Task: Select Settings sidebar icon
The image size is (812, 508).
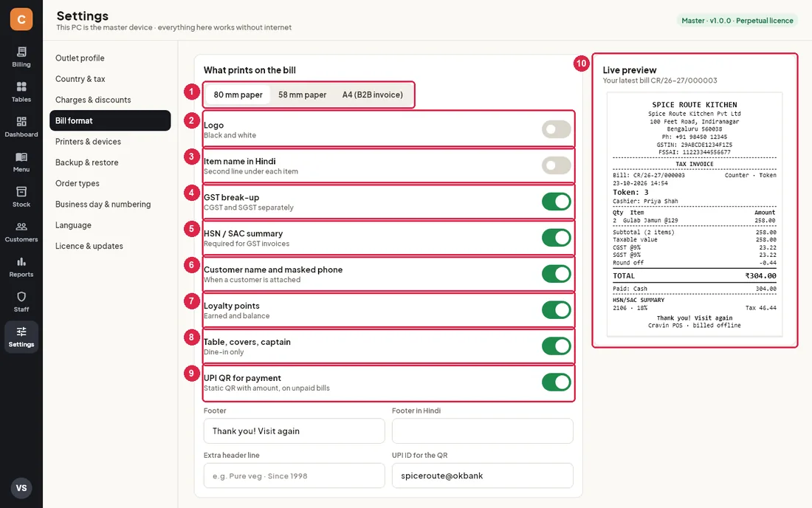Action: point(21,337)
